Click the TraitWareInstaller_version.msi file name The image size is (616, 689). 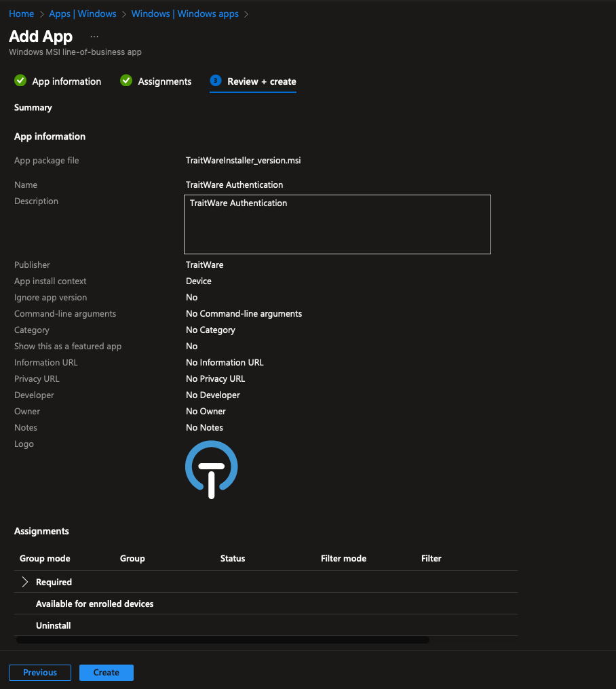[243, 161]
